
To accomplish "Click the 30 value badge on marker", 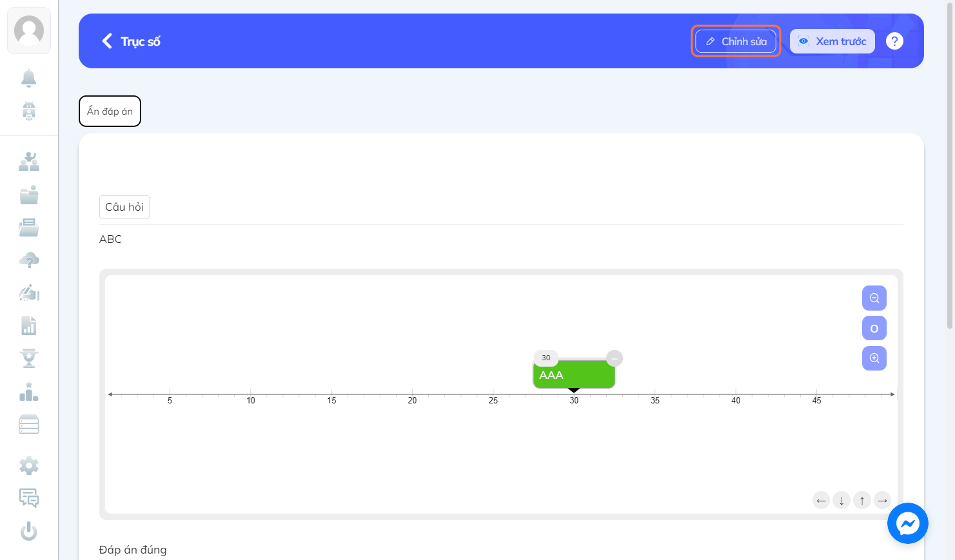I will 546,358.
